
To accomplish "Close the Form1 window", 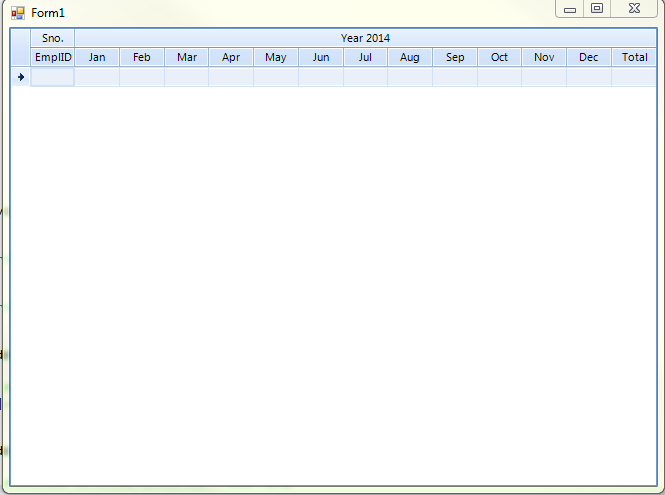I will pyautogui.click(x=634, y=8).
